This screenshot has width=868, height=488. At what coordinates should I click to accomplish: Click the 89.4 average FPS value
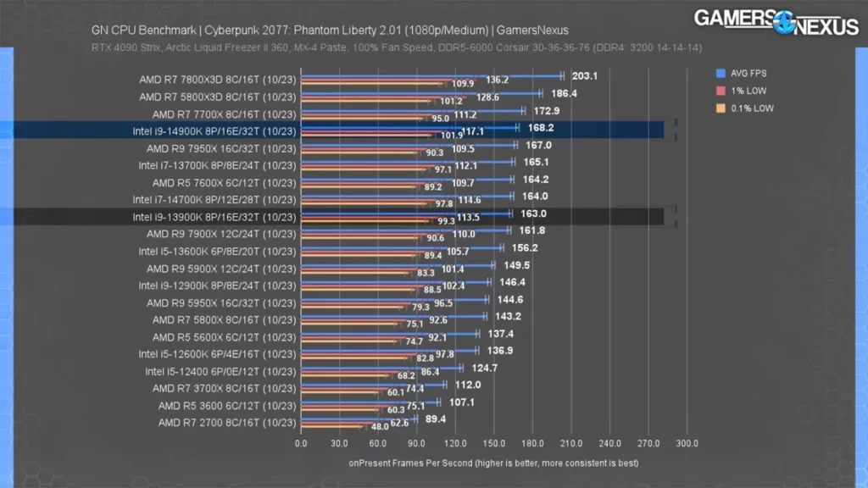click(436, 419)
